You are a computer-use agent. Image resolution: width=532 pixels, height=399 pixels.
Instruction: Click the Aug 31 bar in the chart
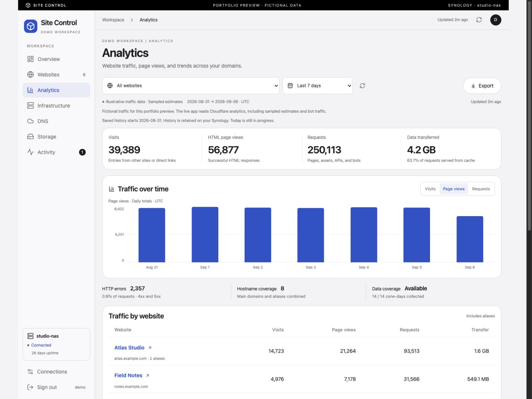click(152, 235)
